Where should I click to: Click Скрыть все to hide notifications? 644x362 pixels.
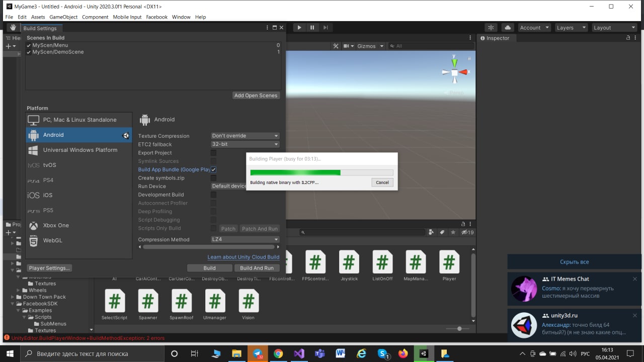coord(574,262)
